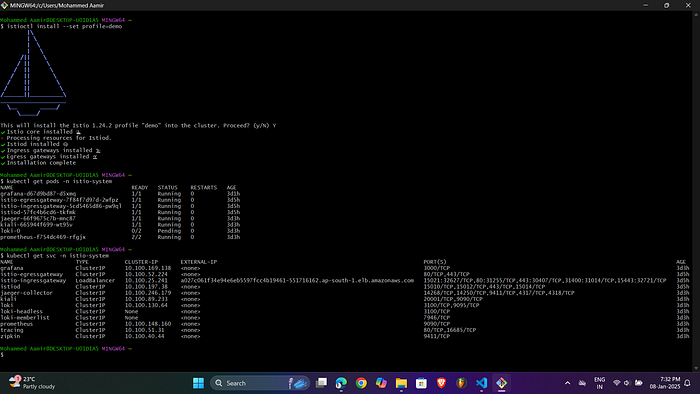Click the grafana-d67d9bd87 pod name
This screenshot has height=394, width=700.
38,194
